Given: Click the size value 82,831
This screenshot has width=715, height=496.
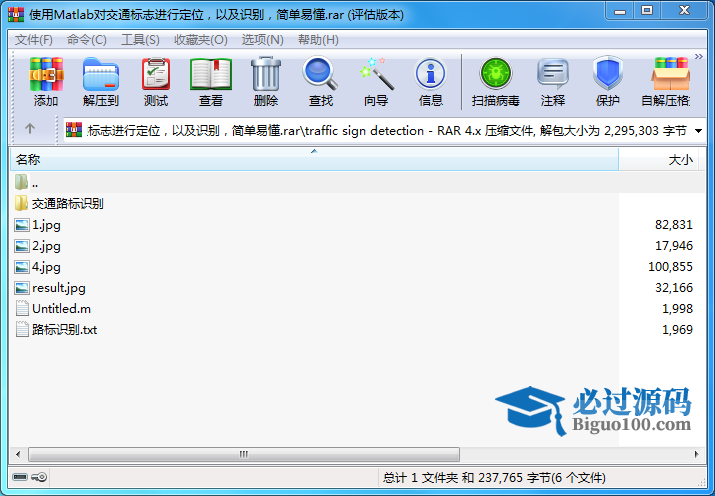Looking at the screenshot, I should pyautogui.click(x=674, y=225).
